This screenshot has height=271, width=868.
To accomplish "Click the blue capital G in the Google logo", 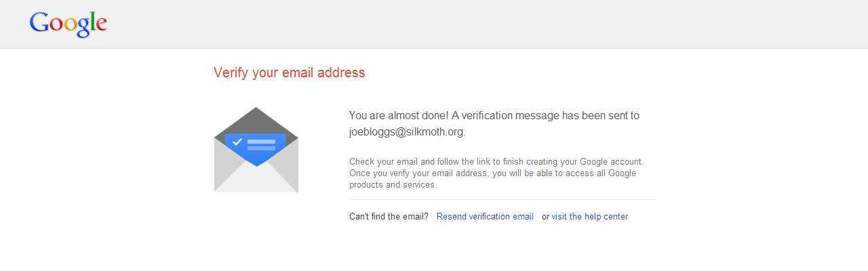I will (x=39, y=22).
